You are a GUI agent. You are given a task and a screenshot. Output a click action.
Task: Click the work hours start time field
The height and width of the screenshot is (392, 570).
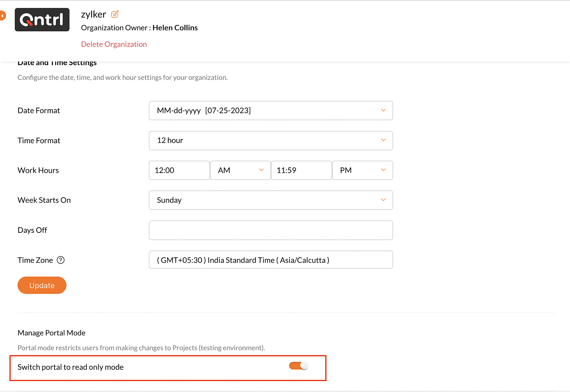point(179,170)
